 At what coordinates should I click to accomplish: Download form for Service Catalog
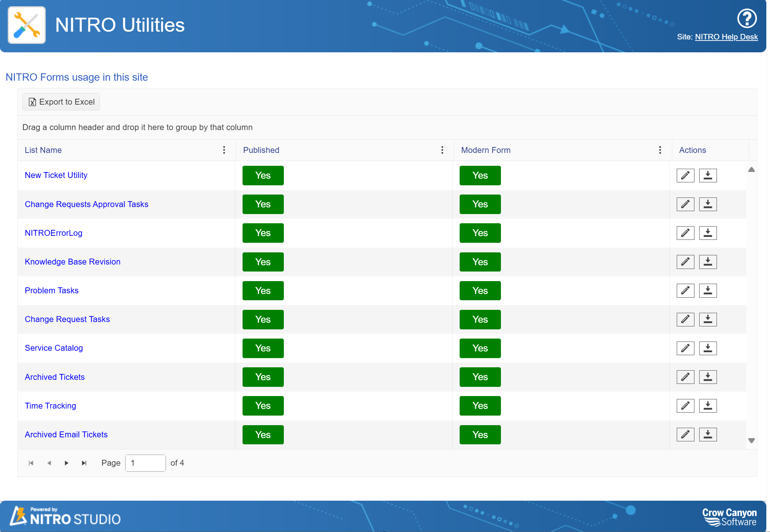coord(708,348)
